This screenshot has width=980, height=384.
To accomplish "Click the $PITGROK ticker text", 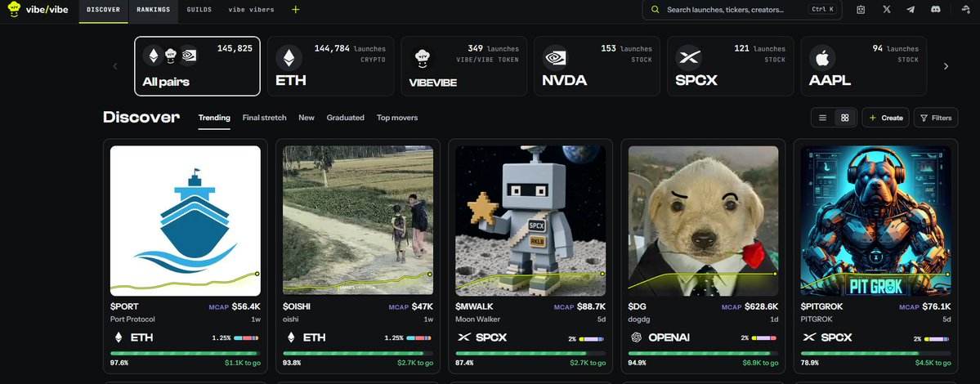I will 822,306.
